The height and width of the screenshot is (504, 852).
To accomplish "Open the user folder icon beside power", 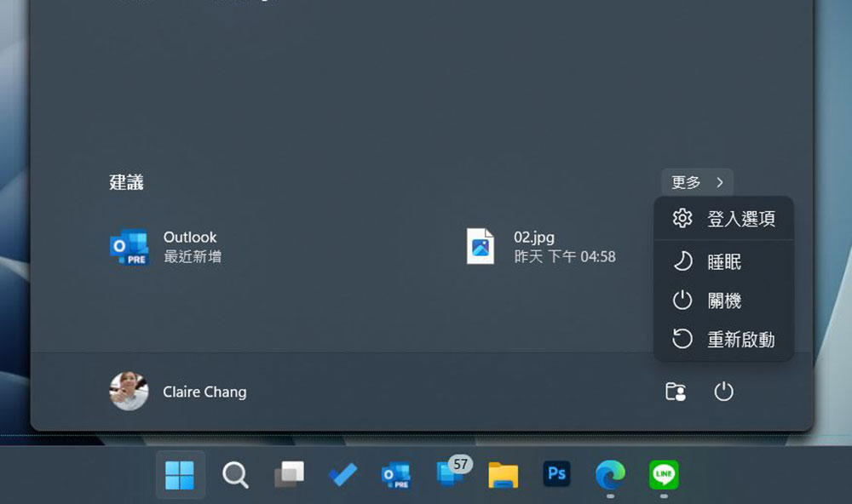I will 676,392.
